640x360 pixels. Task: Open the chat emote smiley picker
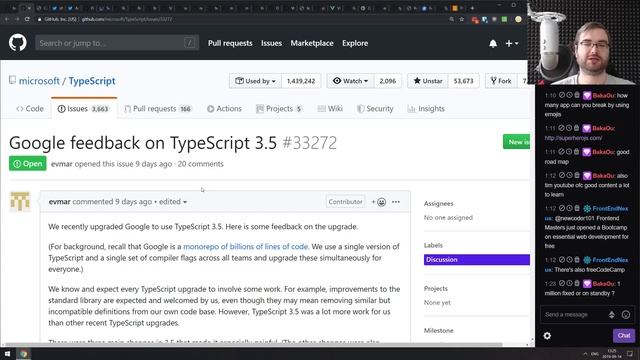pos(626,314)
